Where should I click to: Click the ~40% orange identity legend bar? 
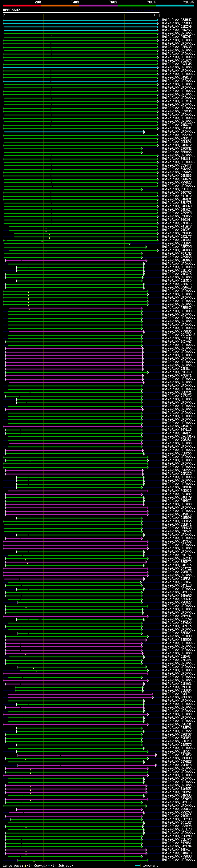(61, 6)
